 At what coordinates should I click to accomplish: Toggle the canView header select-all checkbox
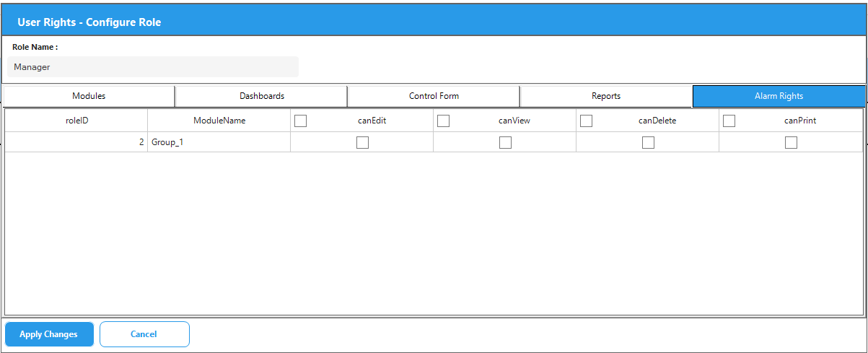[x=444, y=121]
